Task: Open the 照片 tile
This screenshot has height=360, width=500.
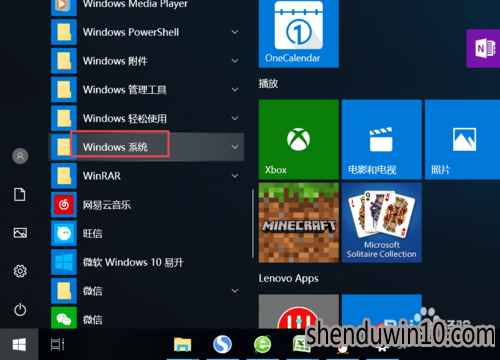Action: (463, 139)
